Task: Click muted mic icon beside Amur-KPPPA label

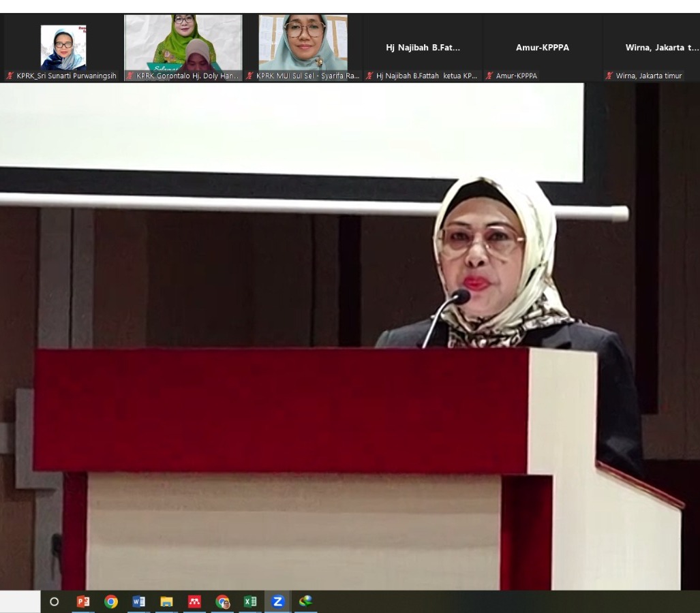Action: 489,76
